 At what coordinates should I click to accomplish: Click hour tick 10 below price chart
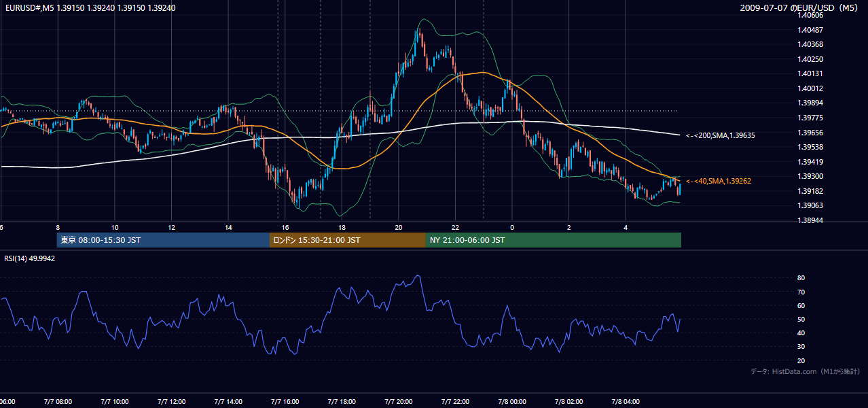coord(115,227)
